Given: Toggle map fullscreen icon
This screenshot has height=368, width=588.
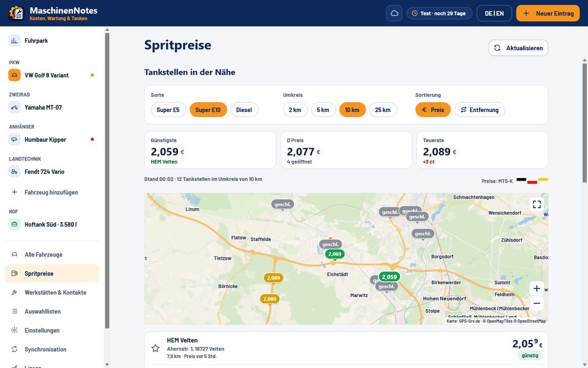Looking at the screenshot, I should pyautogui.click(x=537, y=205).
